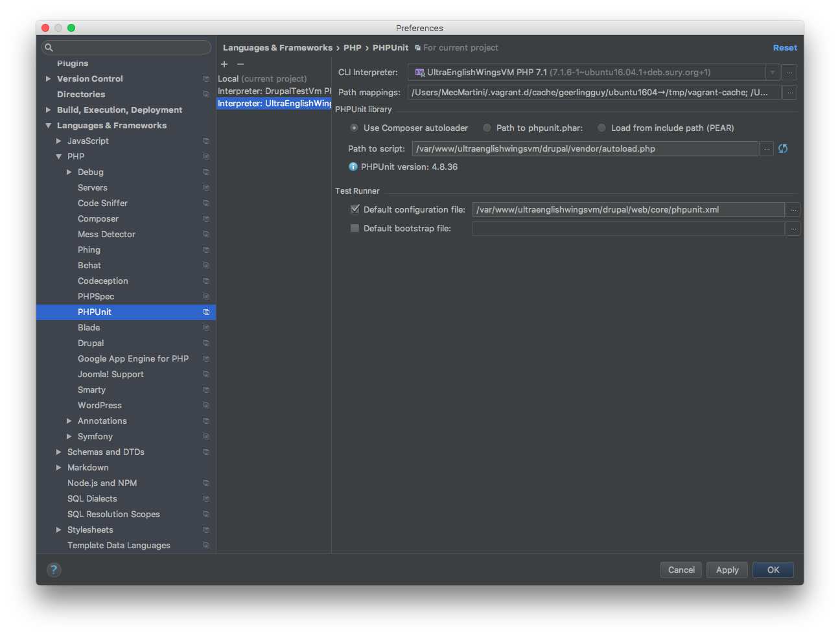Open browse button for CLI Interpreter
This screenshot has width=840, height=637.
click(789, 73)
